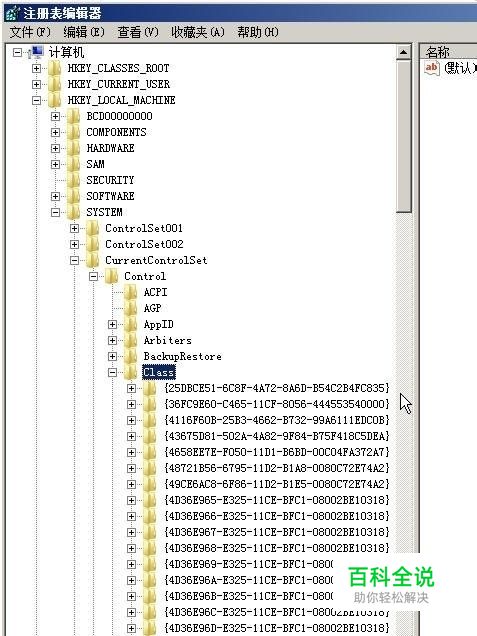Expand the SOFTWARE key
The image size is (477, 636).
click(56, 196)
